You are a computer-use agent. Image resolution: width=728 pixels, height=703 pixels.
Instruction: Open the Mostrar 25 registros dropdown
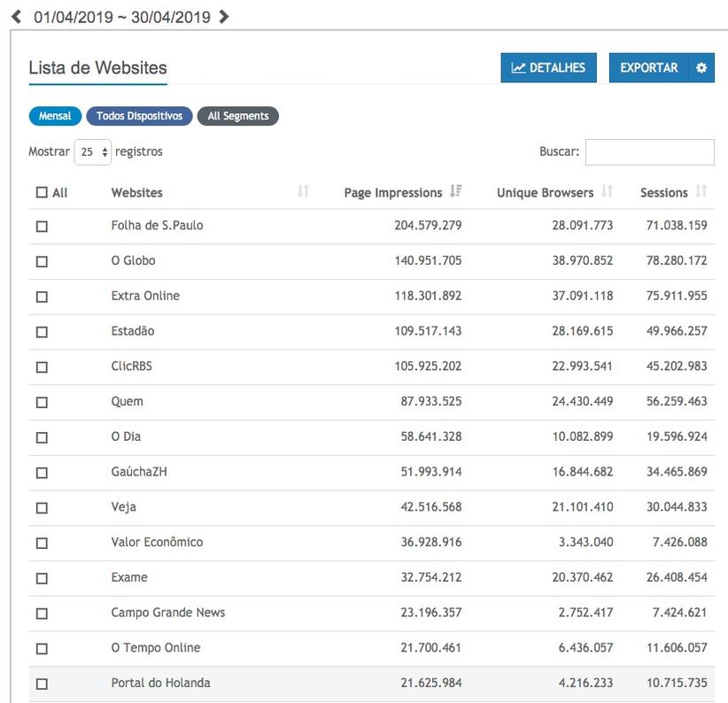[93, 152]
